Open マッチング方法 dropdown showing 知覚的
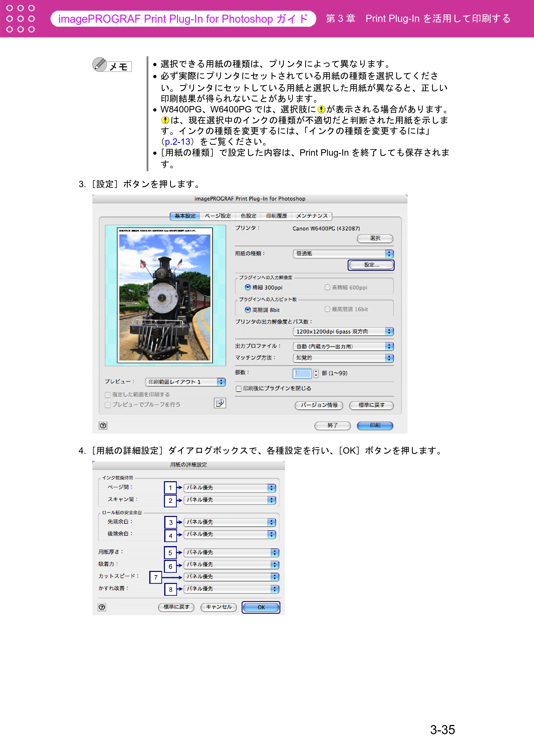Viewport: 534px width, 756px height. tap(343, 358)
